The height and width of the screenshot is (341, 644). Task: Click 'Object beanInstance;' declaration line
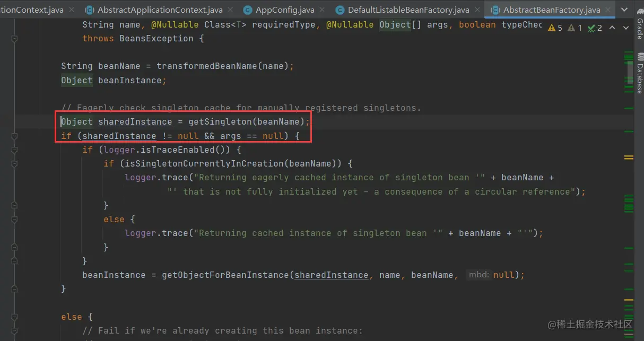[x=114, y=81]
